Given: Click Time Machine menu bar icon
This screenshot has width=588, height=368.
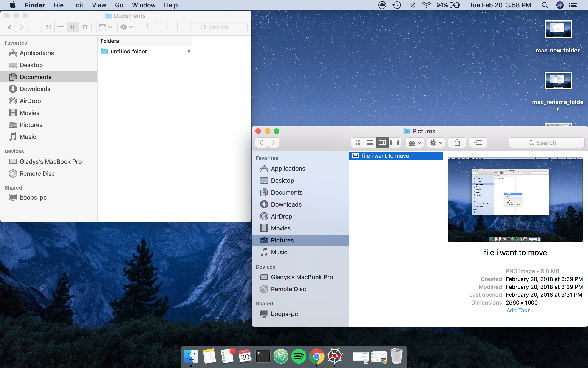Looking at the screenshot, I should [x=396, y=5].
